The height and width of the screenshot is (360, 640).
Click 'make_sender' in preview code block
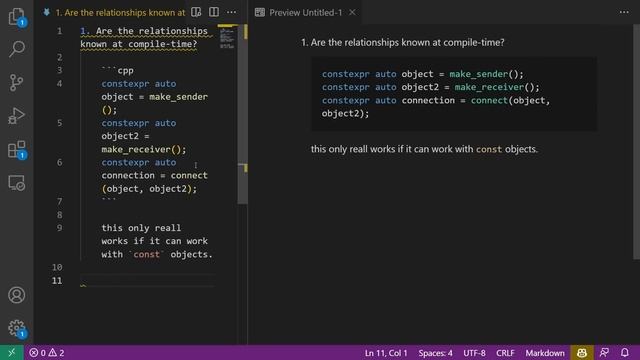click(x=478, y=74)
